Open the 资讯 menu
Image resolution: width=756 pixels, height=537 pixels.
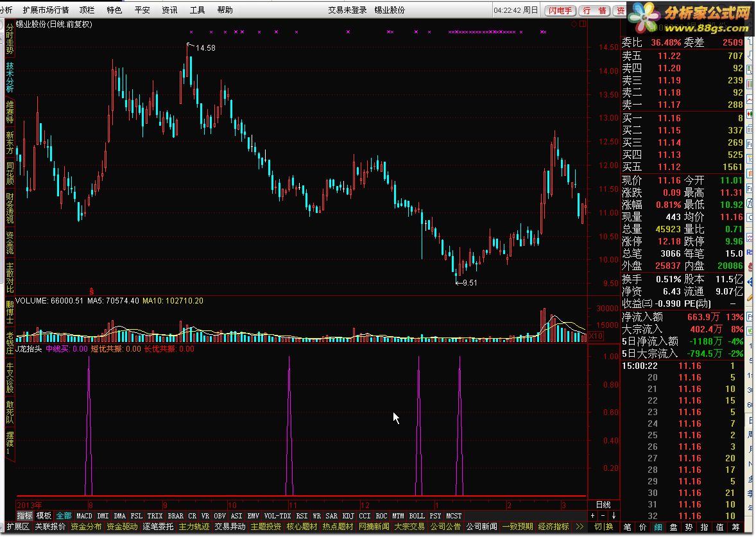169,10
